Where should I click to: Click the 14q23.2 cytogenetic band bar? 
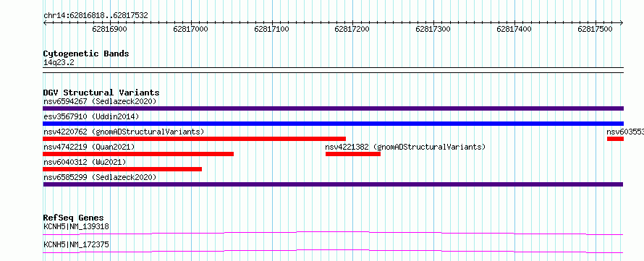pos(333,70)
